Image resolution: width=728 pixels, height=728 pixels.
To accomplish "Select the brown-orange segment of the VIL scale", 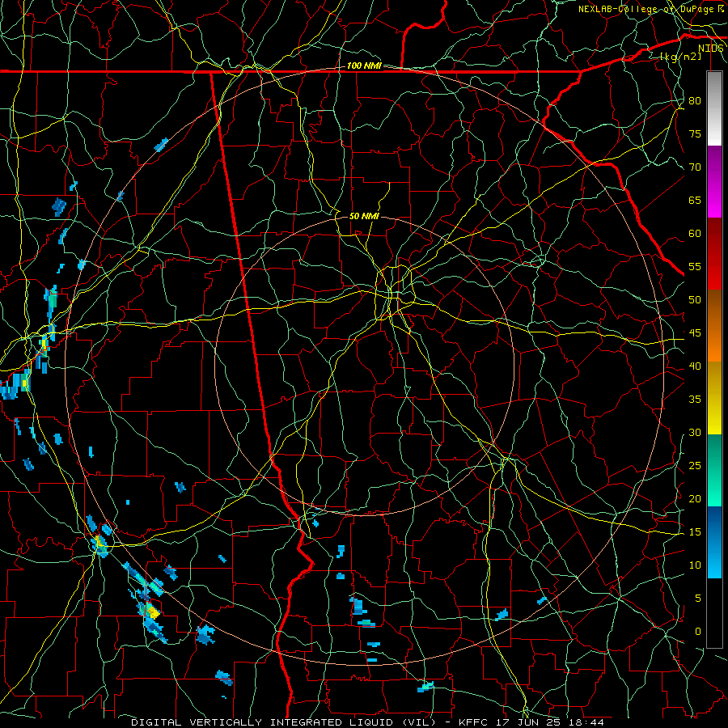I will (x=714, y=326).
